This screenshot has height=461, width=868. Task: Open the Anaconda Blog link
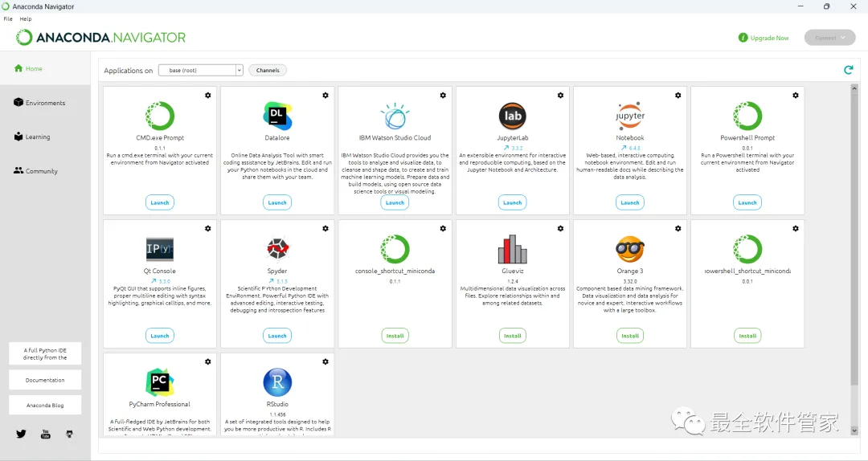45,405
